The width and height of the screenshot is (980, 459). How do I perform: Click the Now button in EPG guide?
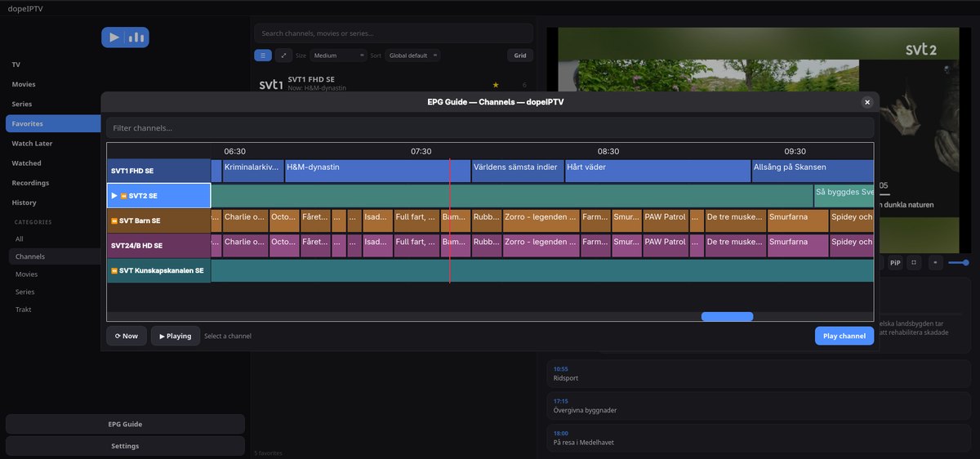(127, 336)
